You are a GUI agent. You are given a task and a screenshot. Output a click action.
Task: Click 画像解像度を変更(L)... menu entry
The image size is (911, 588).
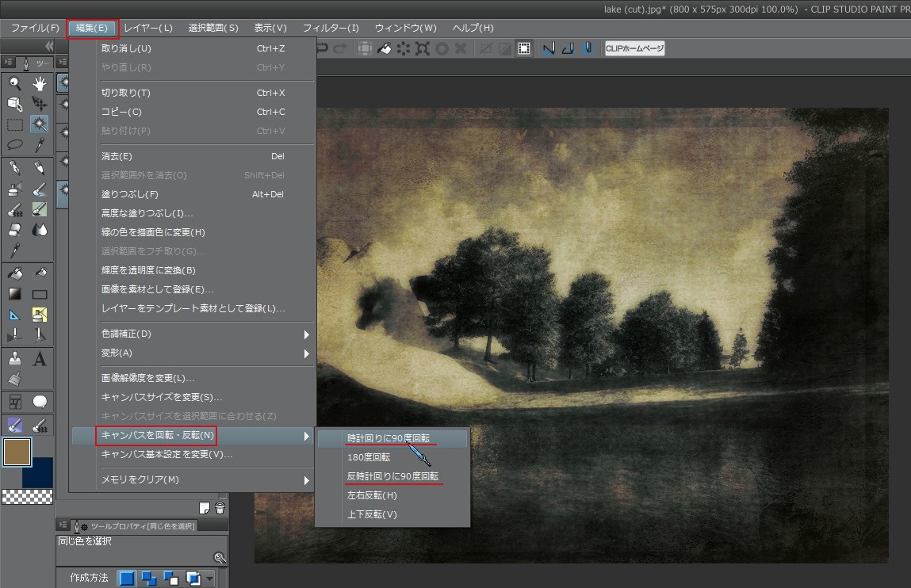pyautogui.click(x=147, y=378)
